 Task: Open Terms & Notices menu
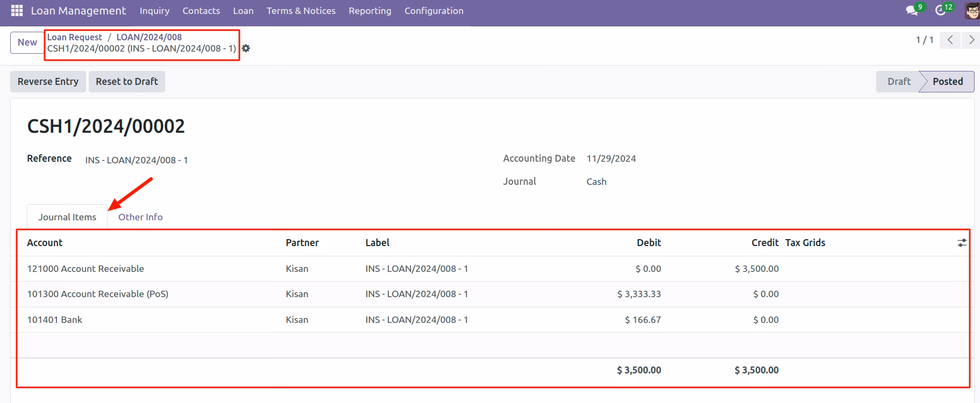(301, 11)
